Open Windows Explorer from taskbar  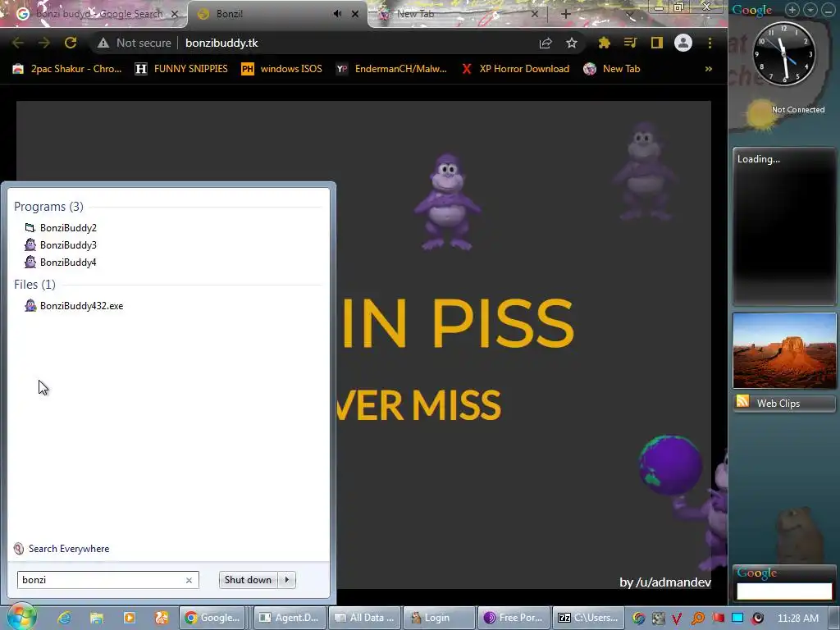(x=97, y=618)
